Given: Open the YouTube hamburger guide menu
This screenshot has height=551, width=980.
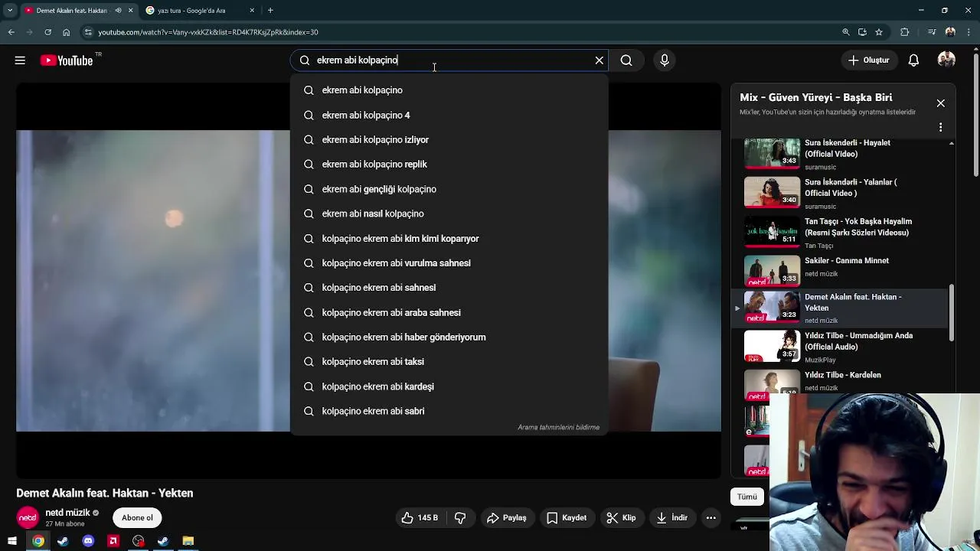Looking at the screenshot, I should click(20, 60).
